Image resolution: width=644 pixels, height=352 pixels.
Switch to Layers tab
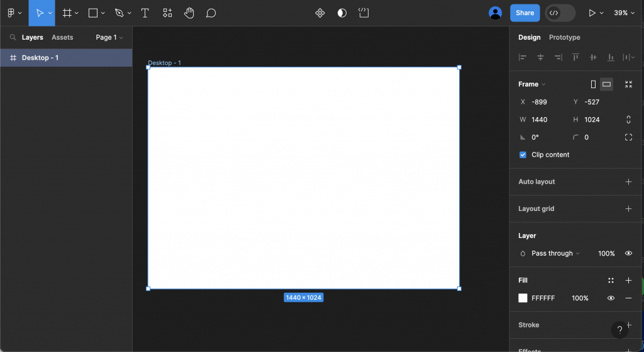33,37
